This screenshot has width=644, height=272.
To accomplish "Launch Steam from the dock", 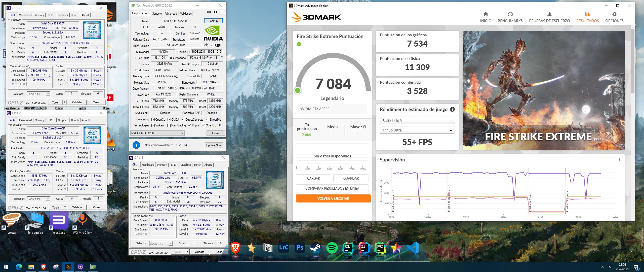I will (315, 248).
